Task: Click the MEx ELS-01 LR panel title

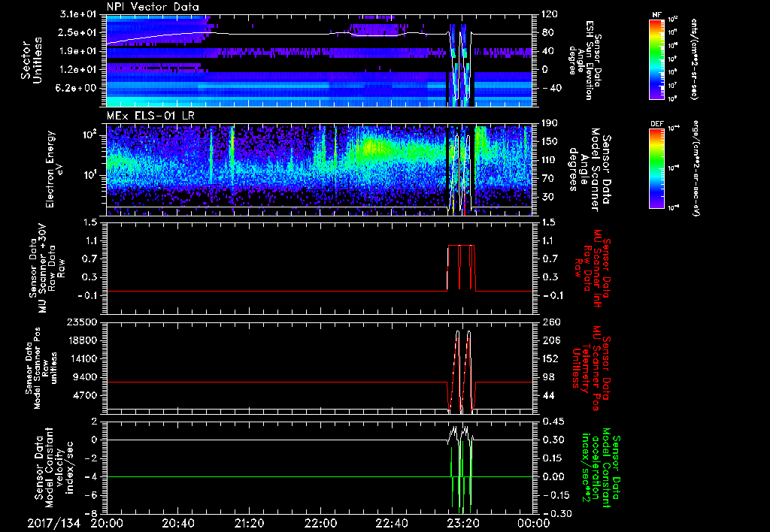Action: click(x=150, y=116)
